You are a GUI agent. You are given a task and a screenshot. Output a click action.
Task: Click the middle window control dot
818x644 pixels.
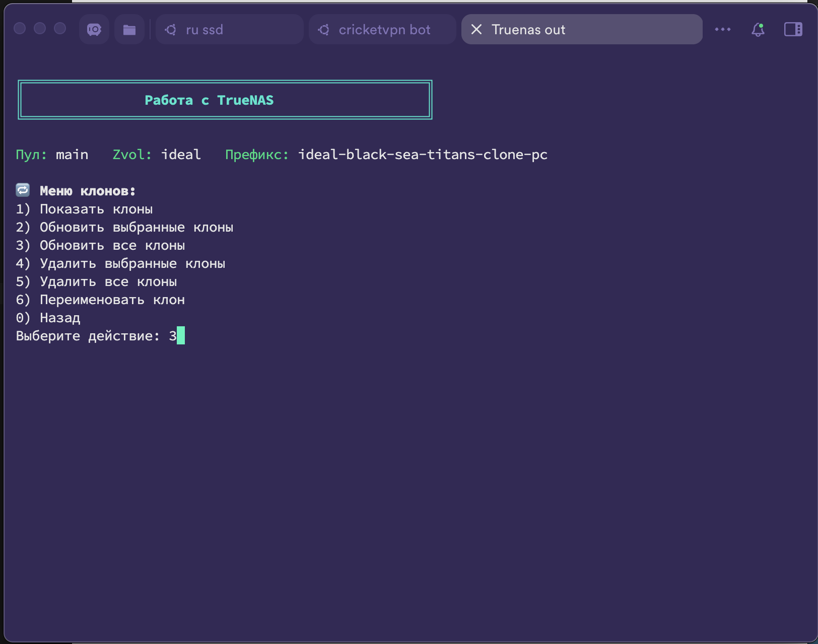click(40, 29)
